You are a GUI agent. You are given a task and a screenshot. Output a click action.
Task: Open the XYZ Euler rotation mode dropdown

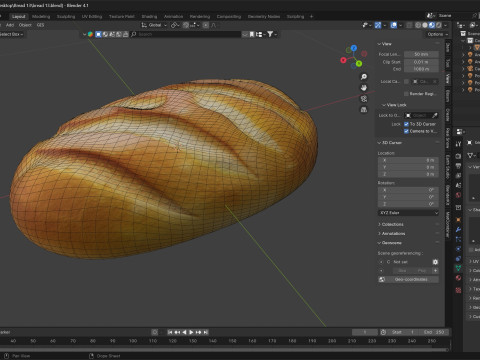tap(408, 213)
